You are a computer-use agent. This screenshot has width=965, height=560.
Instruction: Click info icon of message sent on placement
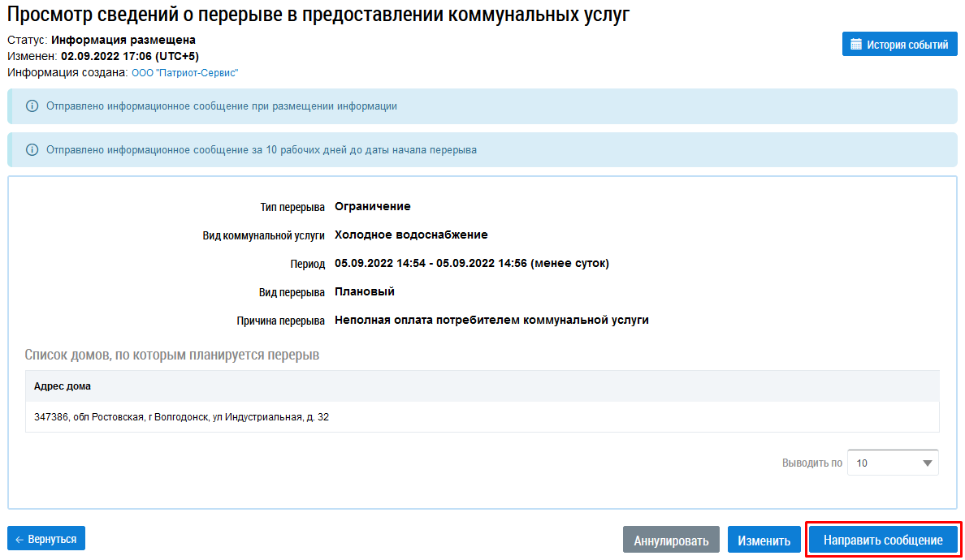pos(32,106)
